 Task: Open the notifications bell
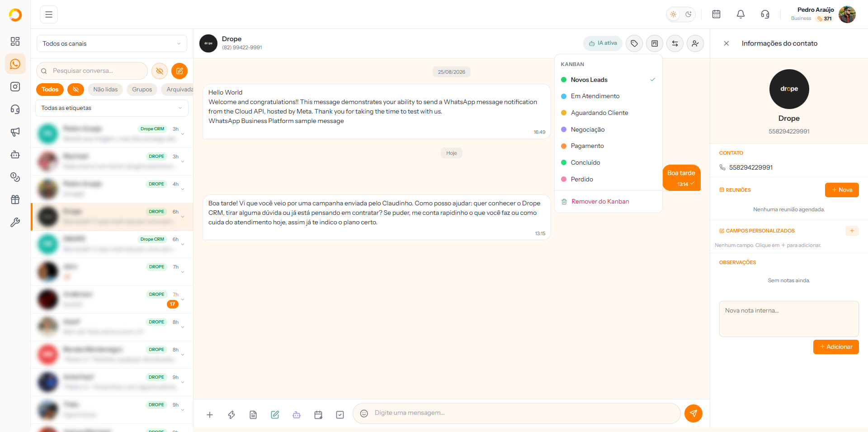(741, 14)
